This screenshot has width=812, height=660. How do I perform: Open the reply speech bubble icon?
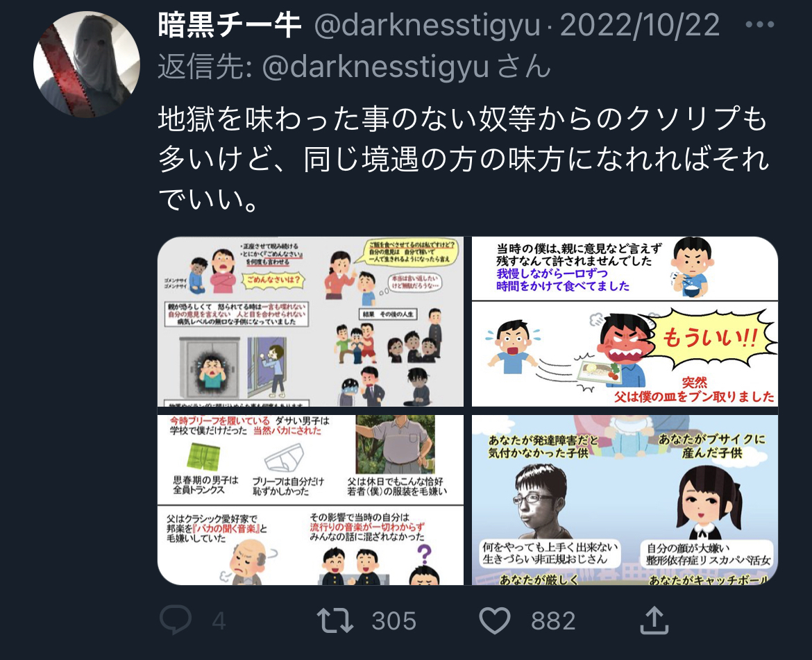(x=176, y=620)
